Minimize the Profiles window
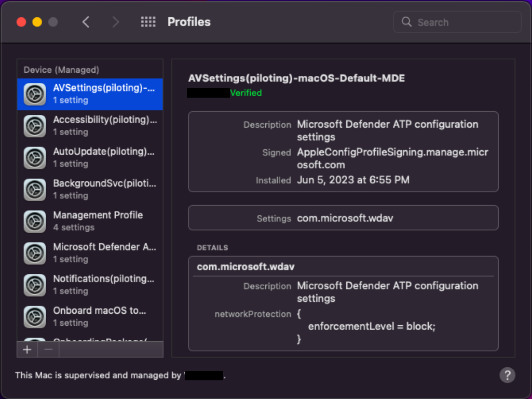The width and height of the screenshot is (532, 399). pos(37,22)
